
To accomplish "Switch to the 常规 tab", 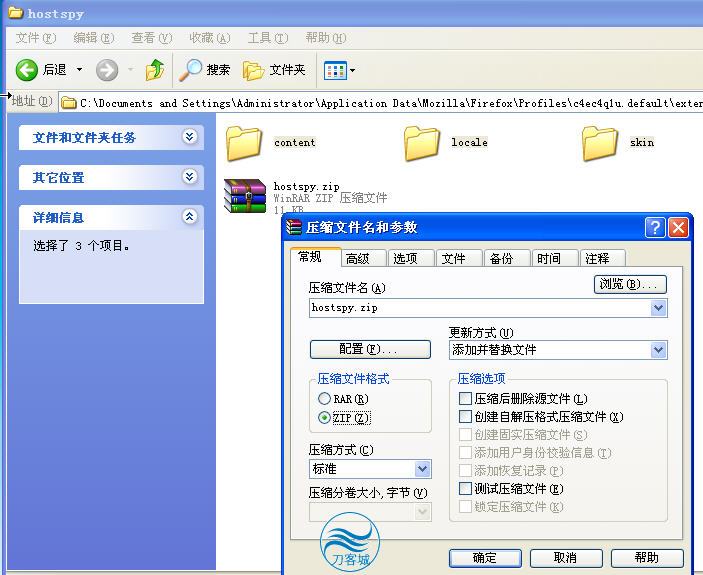I will click(316, 257).
